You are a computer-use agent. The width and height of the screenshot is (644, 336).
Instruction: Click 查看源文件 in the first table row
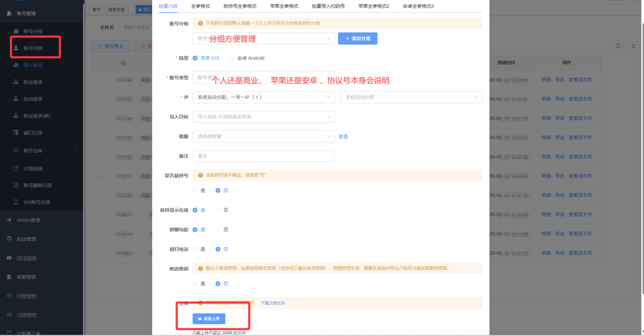[x=580, y=80]
